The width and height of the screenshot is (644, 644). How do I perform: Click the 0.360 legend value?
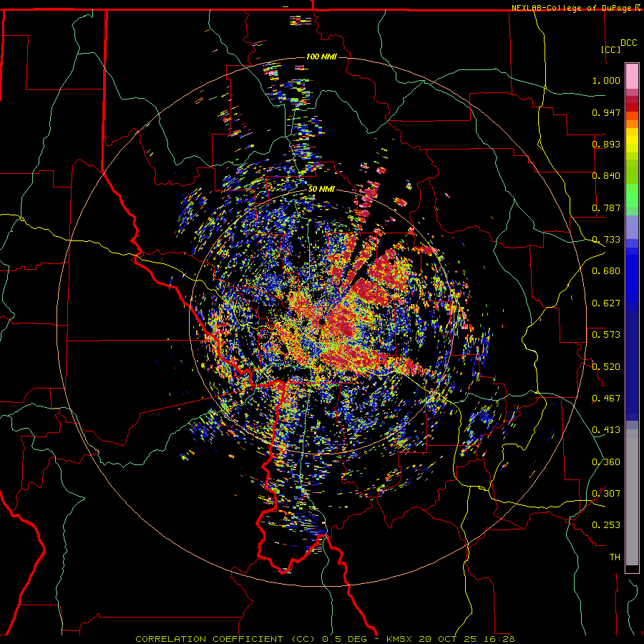tap(606, 462)
